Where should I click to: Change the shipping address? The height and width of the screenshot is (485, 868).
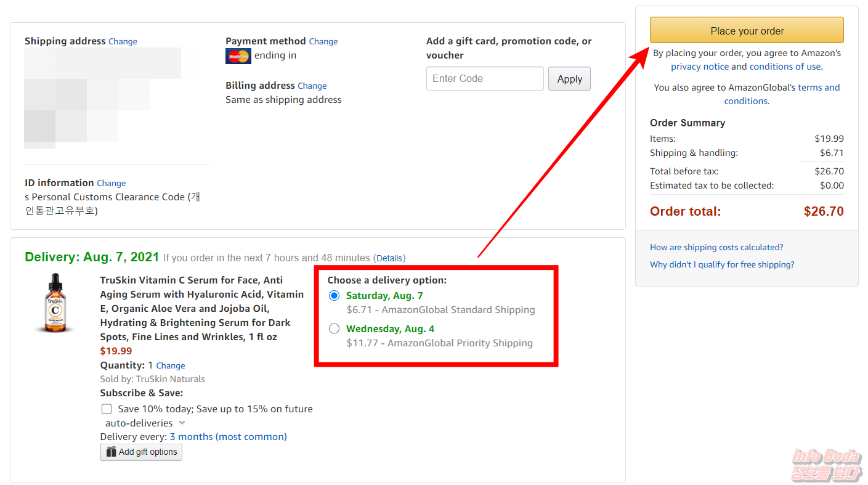click(123, 41)
